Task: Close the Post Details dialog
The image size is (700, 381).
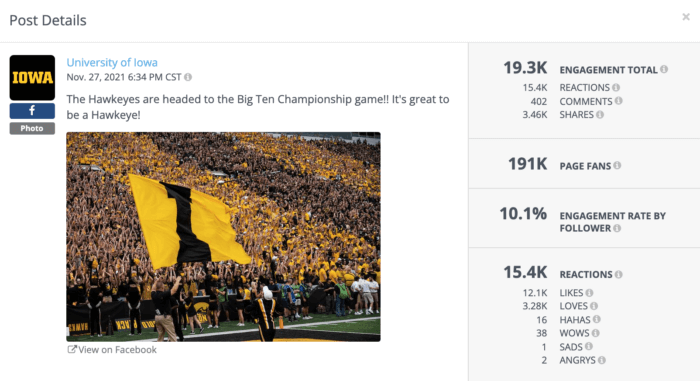Action: coord(686,17)
